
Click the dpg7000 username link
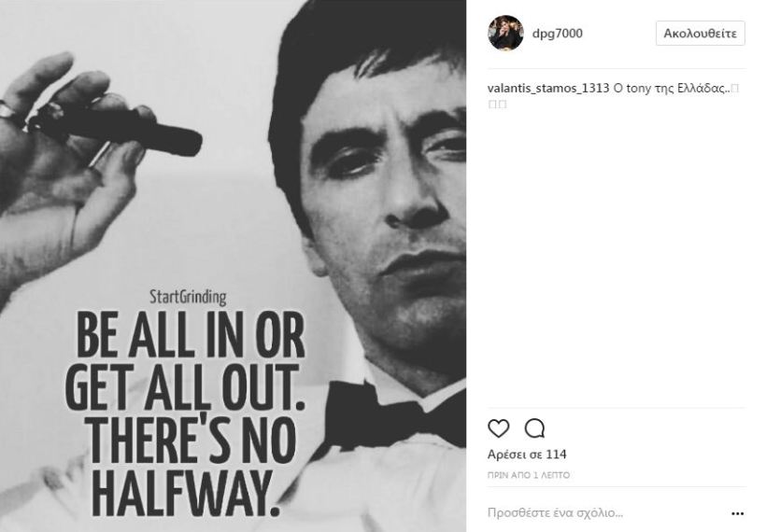tap(557, 34)
